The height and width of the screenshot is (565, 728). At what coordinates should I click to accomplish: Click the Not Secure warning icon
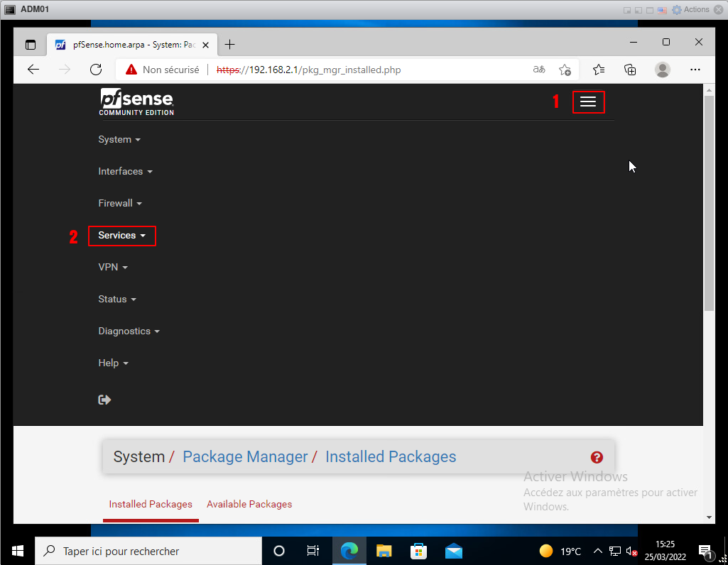[131, 70]
